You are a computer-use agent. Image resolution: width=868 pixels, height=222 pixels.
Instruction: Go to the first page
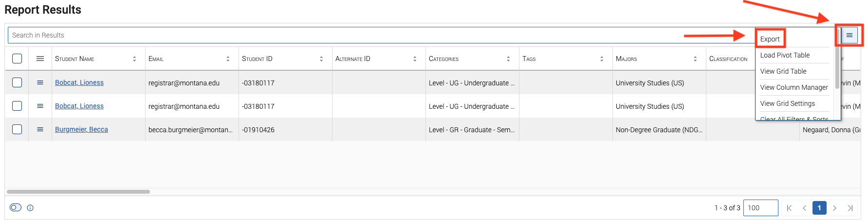pos(789,208)
